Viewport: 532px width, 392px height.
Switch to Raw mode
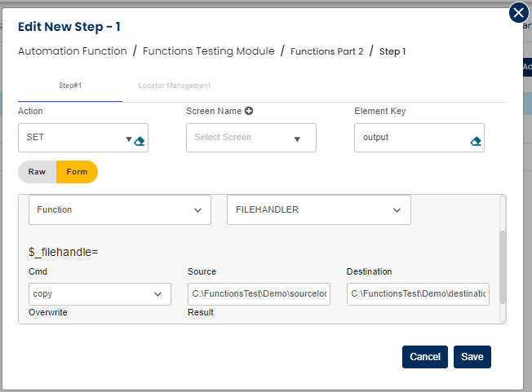point(37,172)
